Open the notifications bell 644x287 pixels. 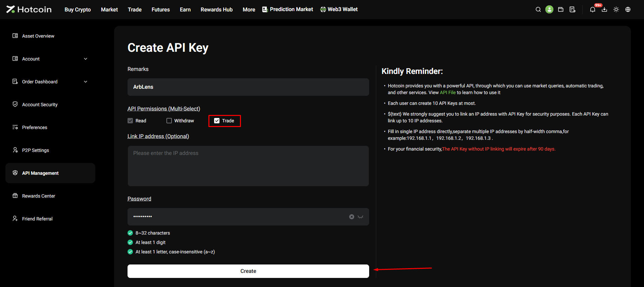click(593, 9)
